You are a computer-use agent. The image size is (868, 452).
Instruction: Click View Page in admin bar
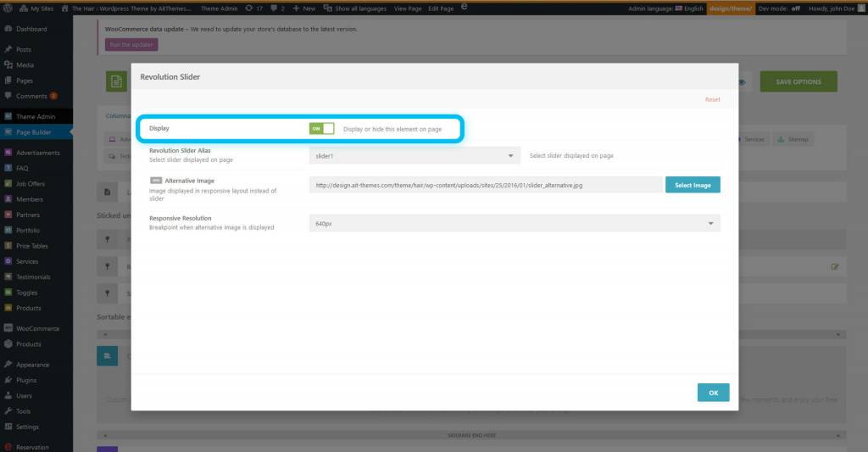408,8
